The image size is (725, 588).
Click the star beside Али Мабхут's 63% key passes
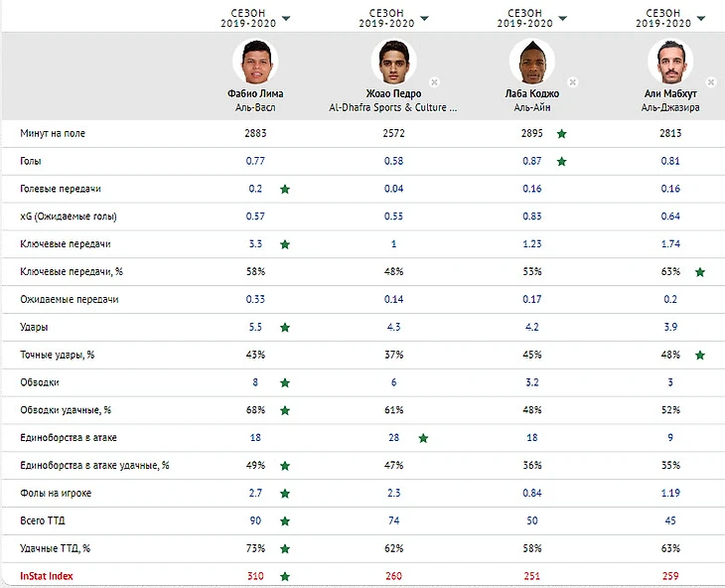(x=700, y=271)
